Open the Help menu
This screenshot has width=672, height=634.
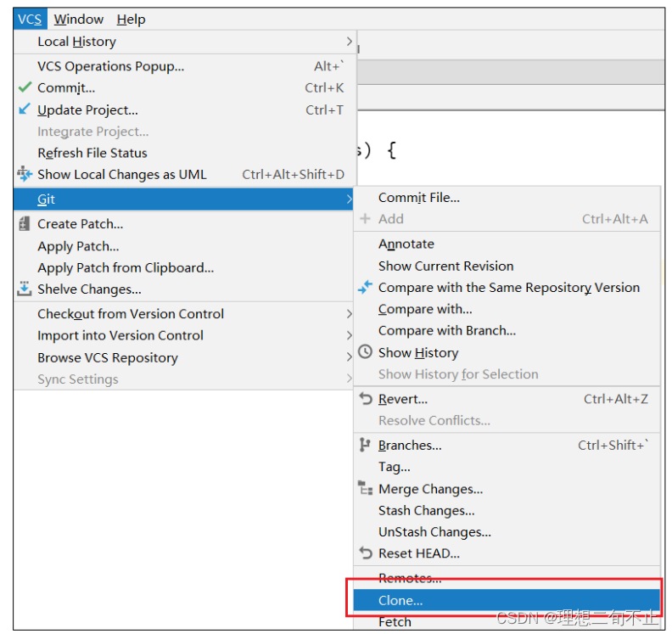(131, 20)
